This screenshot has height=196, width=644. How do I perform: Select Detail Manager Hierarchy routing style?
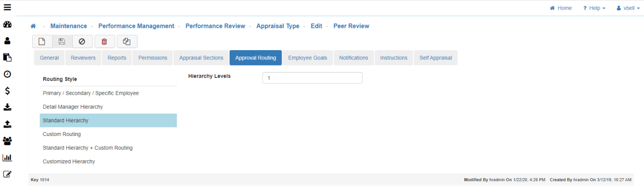coord(108,107)
